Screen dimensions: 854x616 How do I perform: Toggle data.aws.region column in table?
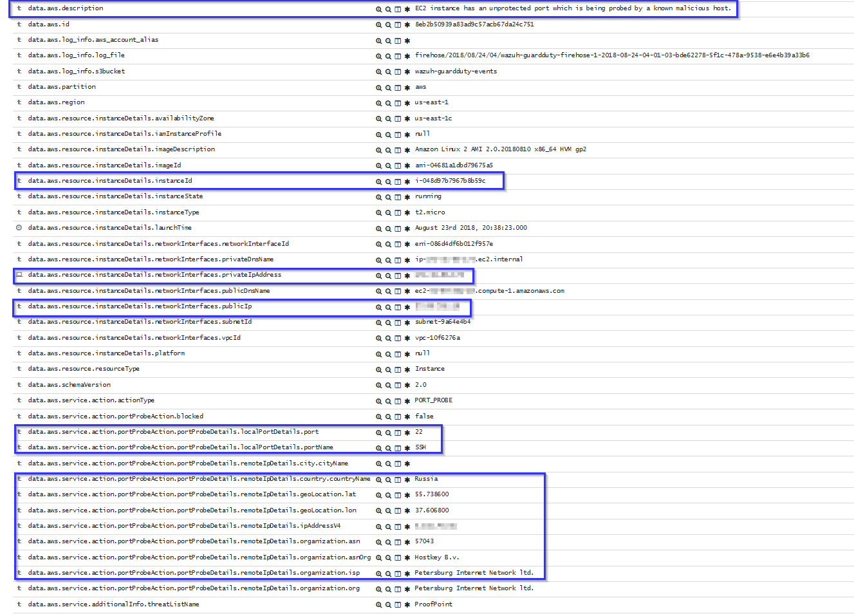pos(398,103)
